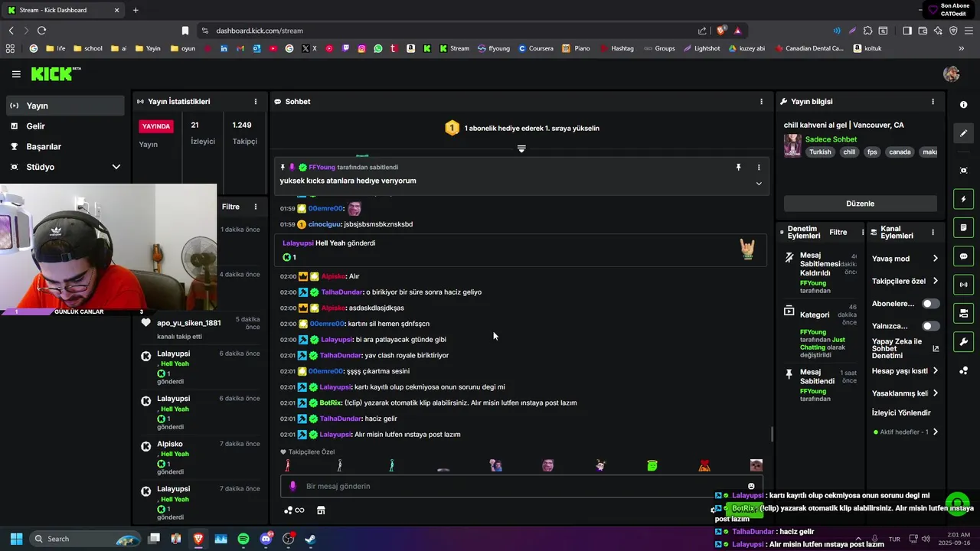Select the focus frame icon in the right sidebar
This screenshot has width=980, height=551.
tap(963, 170)
